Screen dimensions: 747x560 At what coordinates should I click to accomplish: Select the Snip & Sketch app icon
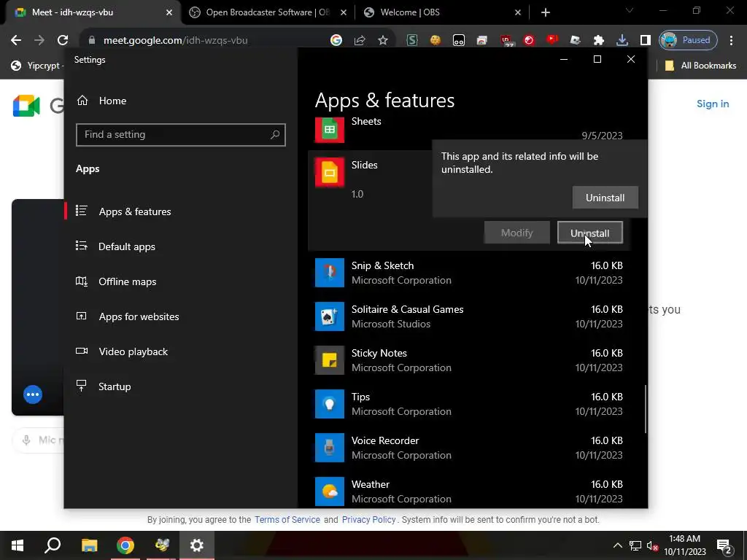point(329,273)
